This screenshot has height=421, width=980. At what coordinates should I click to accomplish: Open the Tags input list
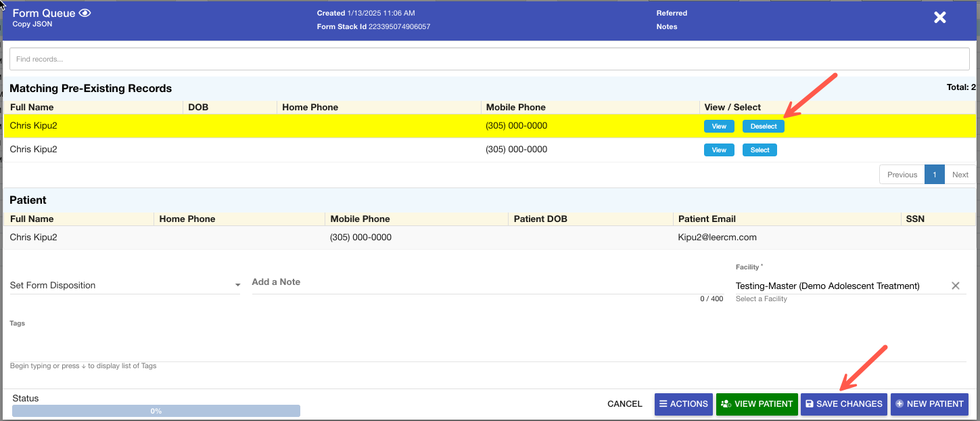click(487, 349)
